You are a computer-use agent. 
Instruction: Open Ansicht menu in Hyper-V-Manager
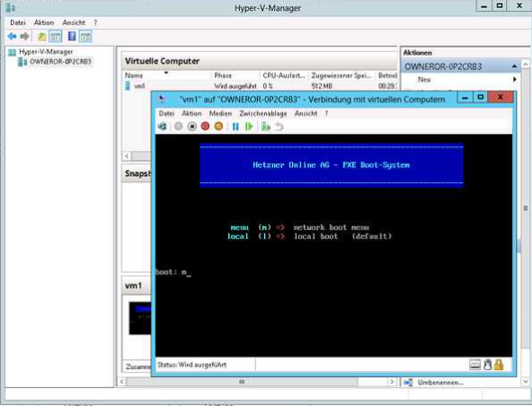tap(74, 22)
